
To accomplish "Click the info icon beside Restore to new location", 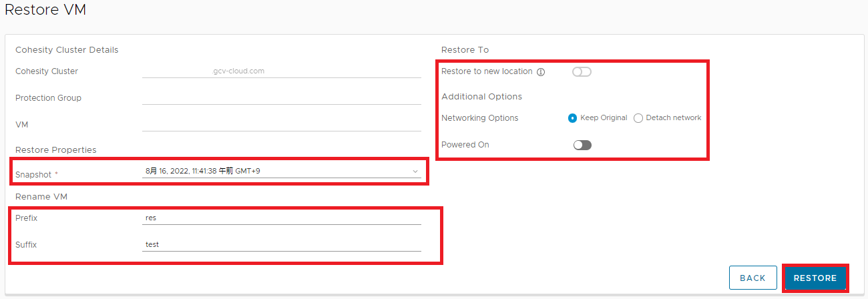I will [x=541, y=72].
